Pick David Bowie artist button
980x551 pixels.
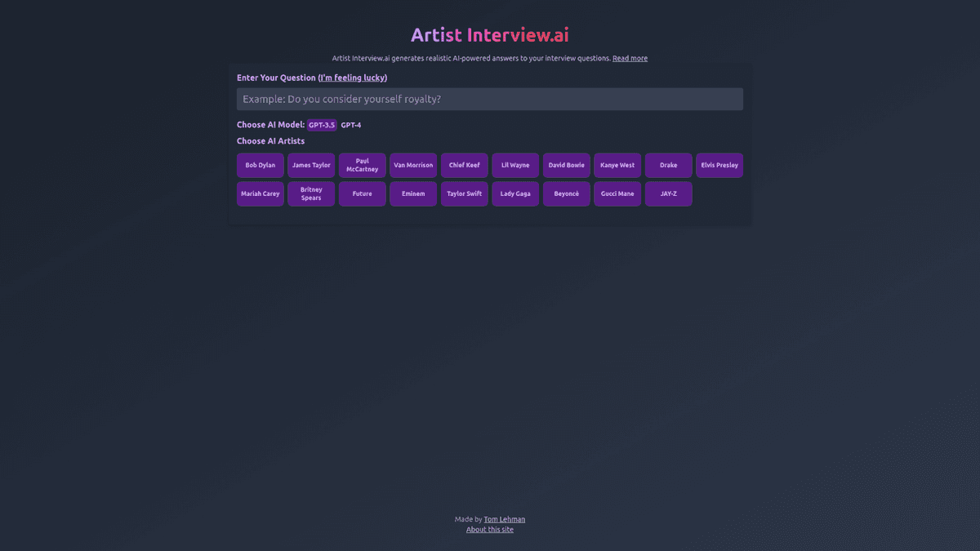click(567, 165)
